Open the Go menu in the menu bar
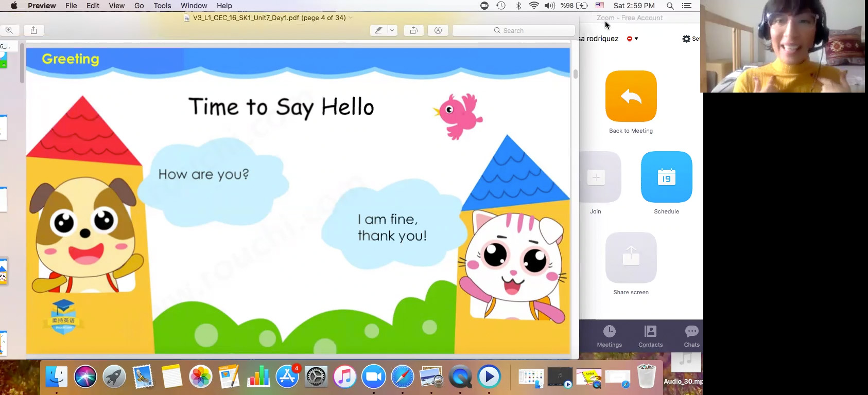Viewport: 868px width, 395px height. [139, 6]
